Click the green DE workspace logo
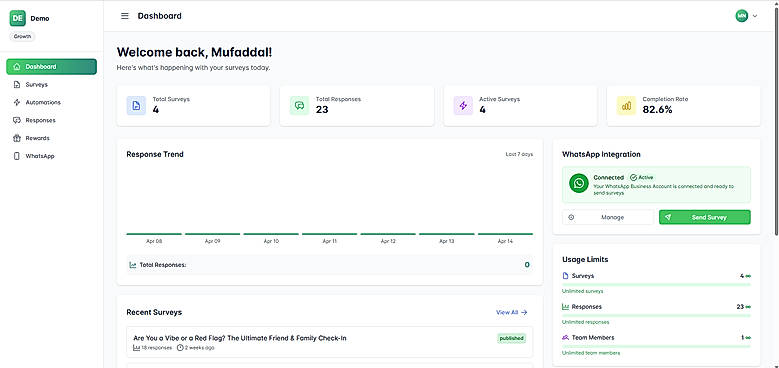779x368 pixels. [17, 18]
